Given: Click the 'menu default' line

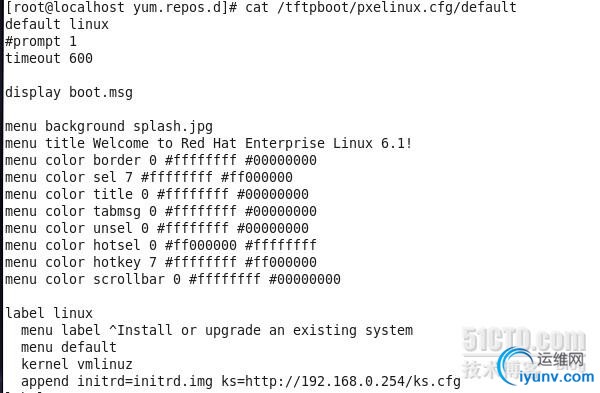Looking at the screenshot, I should click(69, 347).
